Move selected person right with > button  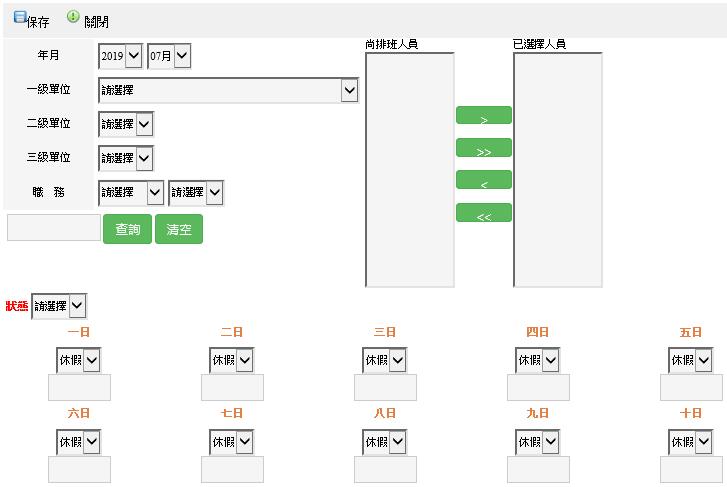[x=483, y=116]
